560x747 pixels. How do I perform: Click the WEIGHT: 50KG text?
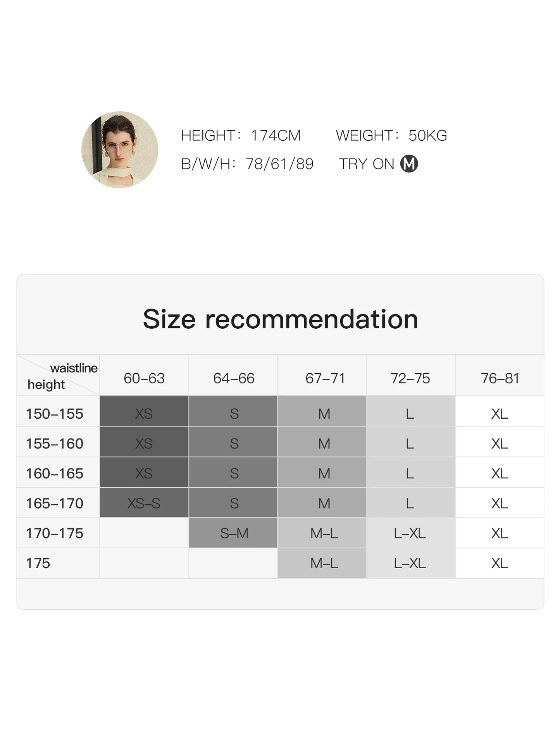click(391, 135)
